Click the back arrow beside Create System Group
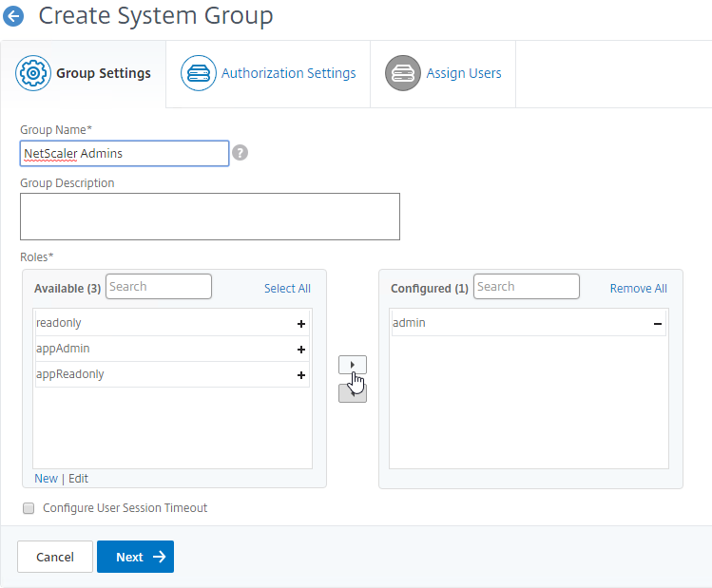712x588 pixels. pos(14,16)
